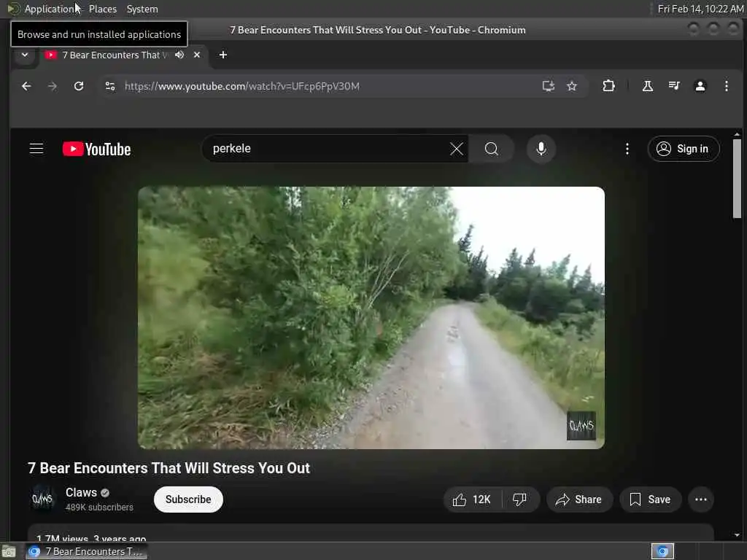Image resolution: width=747 pixels, height=560 pixels.
Task: Click the clock Fri Feb 14, 10:22 AM
Action: click(700, 9)
